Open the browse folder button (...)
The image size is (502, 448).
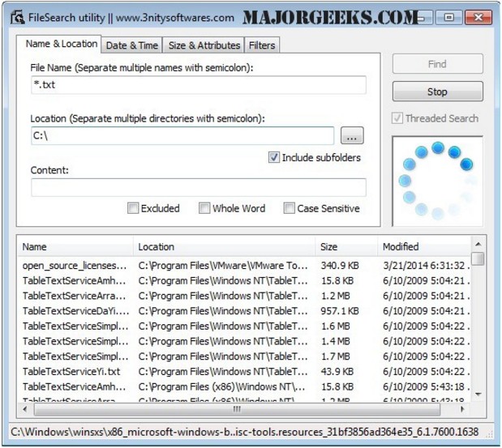click(352, 135)
